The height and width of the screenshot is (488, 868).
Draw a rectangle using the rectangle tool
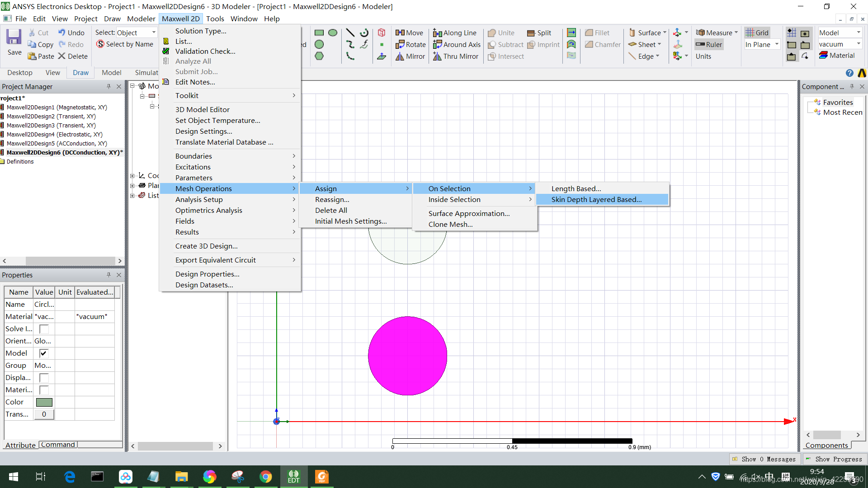(x=319, y=33)
